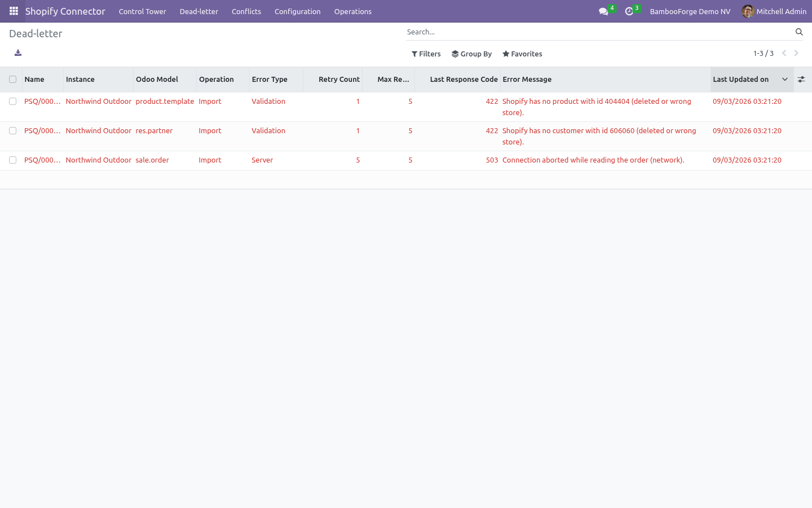Click the 1-3 / 3 pager counter
This screenshot has height=508, width=812.
coord(764,54)
